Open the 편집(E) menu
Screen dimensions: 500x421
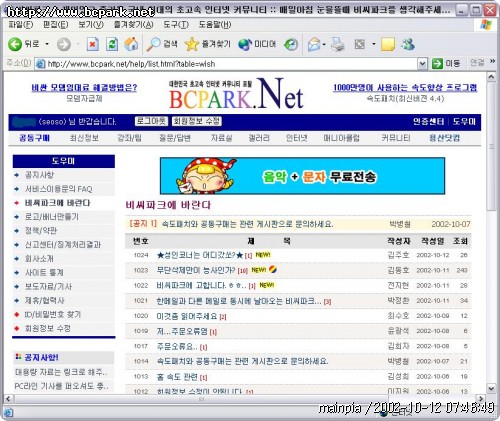coord(55,25)
